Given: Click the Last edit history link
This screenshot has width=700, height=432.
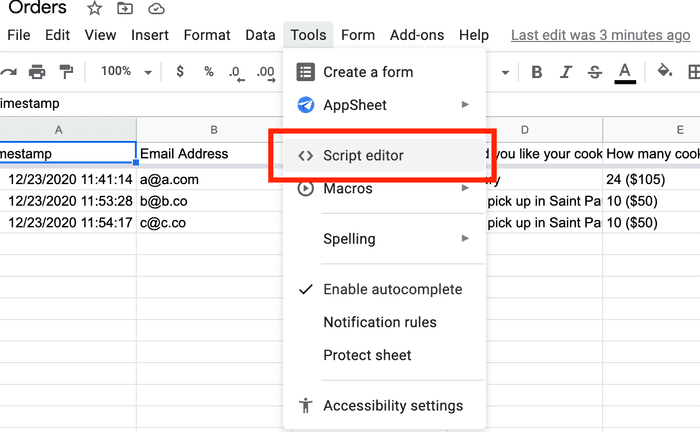Looking at the screenshot, I should (600, 35).
